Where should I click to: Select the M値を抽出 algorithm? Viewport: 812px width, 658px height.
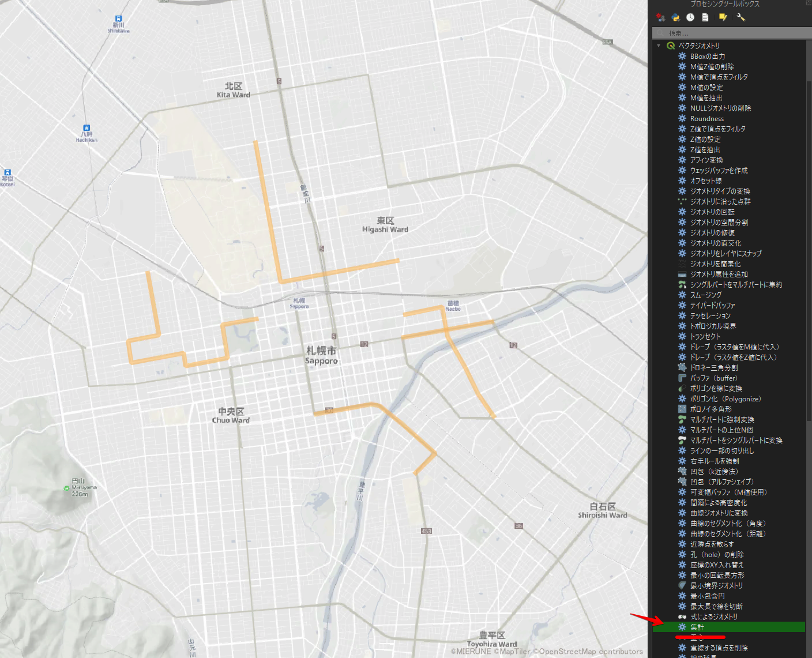tap(706, 97)
